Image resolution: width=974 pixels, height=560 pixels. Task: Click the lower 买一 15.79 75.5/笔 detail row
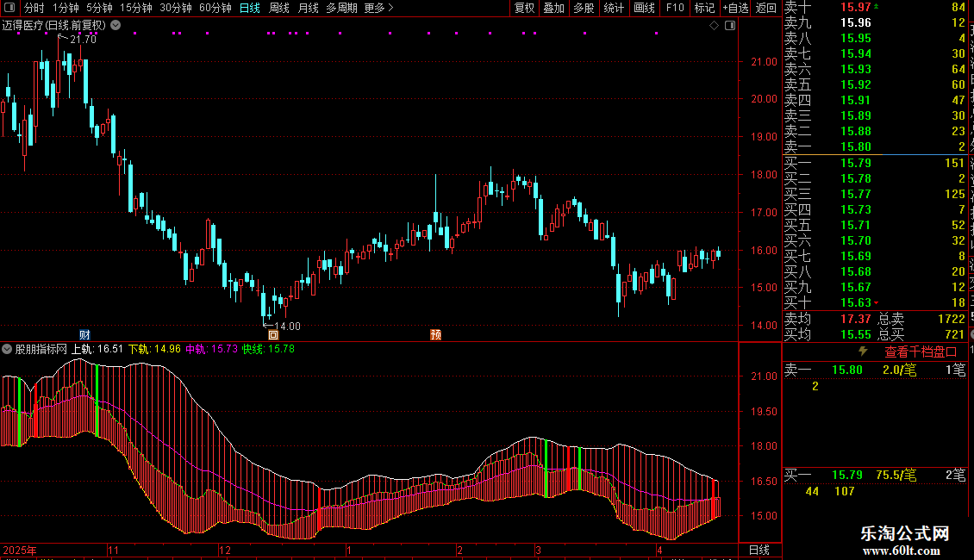(875, 475)
